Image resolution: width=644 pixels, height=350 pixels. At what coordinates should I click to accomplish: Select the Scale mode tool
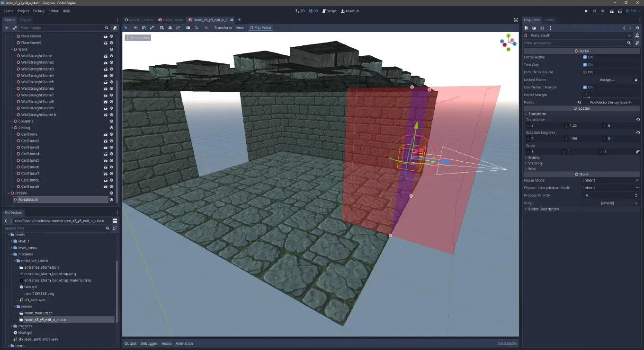pyautogui.click(x=152, y=27)
